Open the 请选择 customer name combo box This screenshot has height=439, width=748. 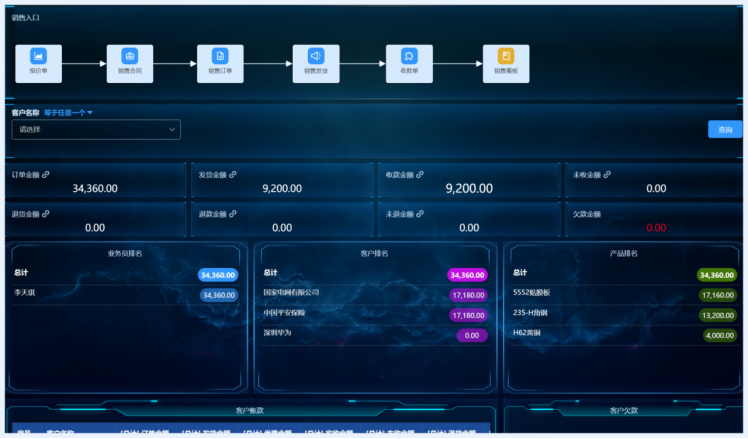tap(95, 129)
